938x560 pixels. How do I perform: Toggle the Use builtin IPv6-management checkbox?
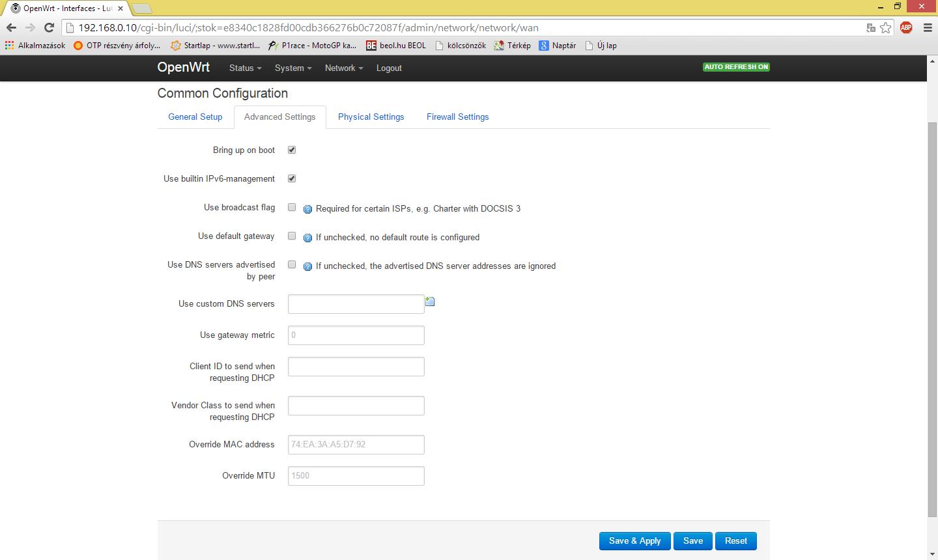tap(292, 178)
